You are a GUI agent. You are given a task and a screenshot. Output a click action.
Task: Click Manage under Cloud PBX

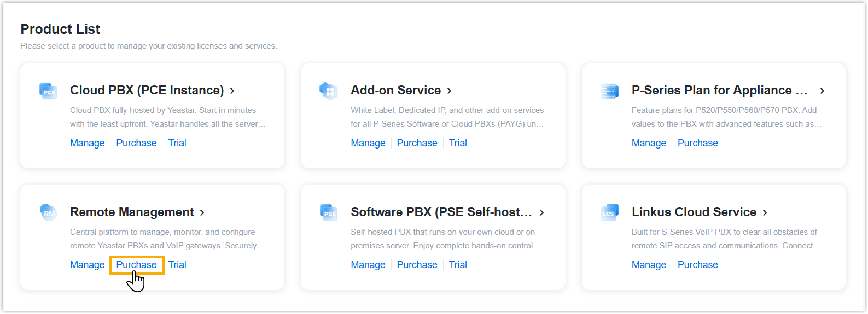88,143
